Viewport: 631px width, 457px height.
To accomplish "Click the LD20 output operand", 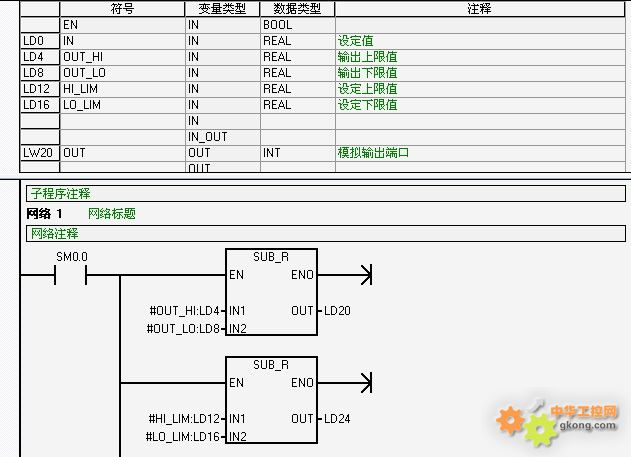I will pos(337,311).
